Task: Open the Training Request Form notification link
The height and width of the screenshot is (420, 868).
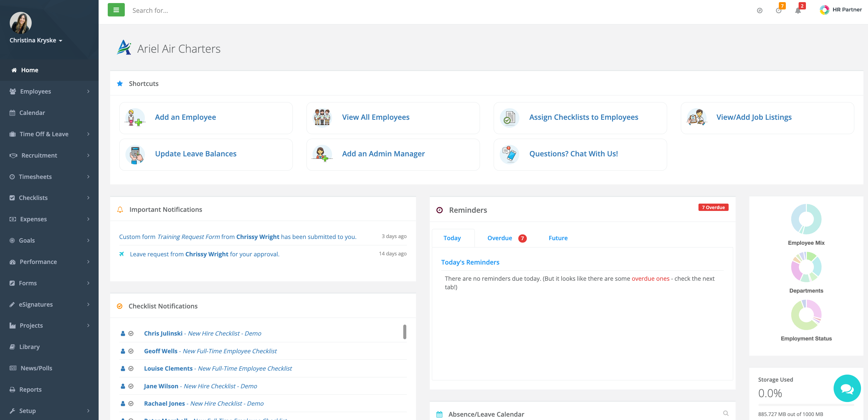Action: [189, 237]
